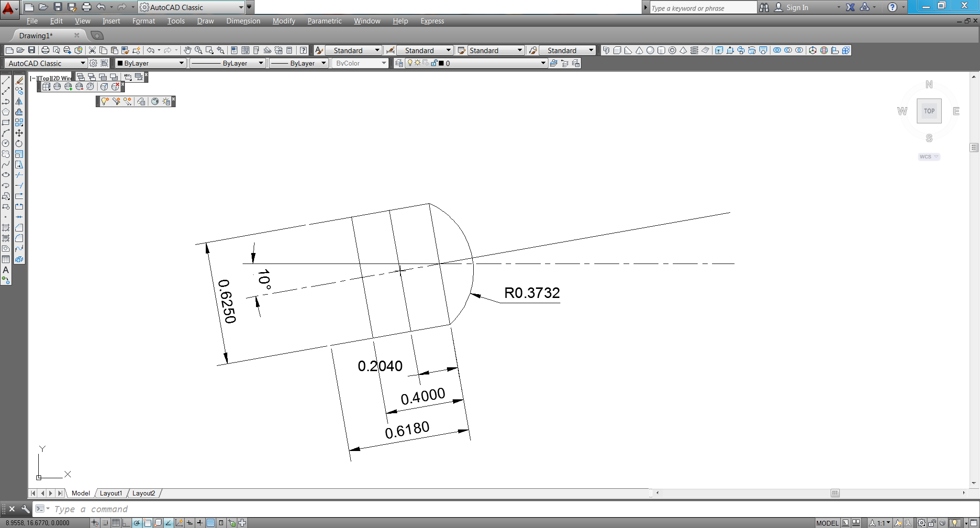Screen dimensions: 980x528
Task: Select the Torus solid tool
Action: click(672, 50)
